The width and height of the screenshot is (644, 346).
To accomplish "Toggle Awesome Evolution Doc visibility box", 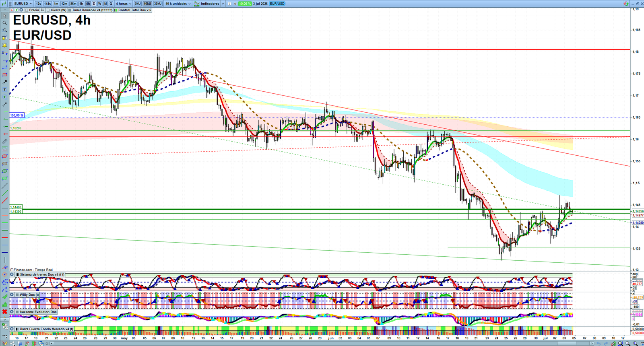I will coord(18,312).
